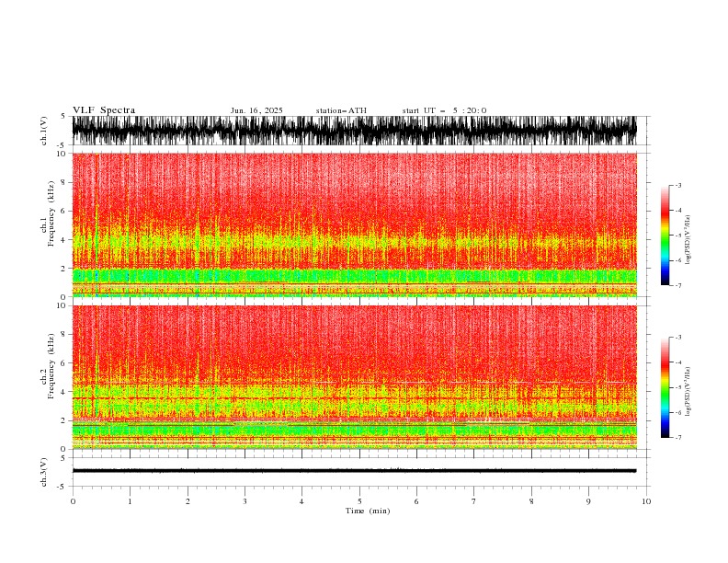
Task: Click the ch.3 waveform trace
Action: tap(354, 471)
